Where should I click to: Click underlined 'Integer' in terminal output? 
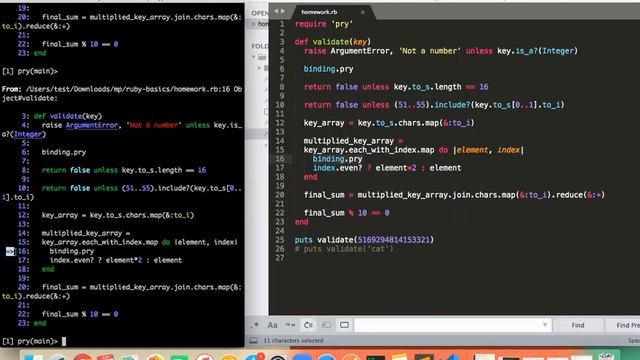[28, 134]
